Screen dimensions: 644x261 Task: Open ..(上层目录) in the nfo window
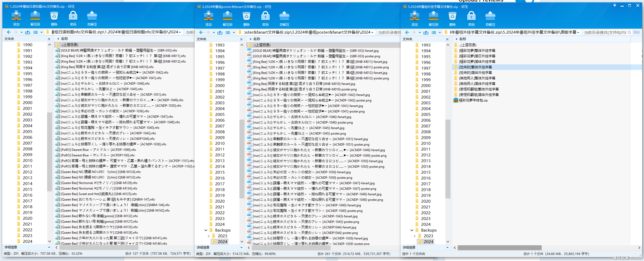(x=69, y=45)
